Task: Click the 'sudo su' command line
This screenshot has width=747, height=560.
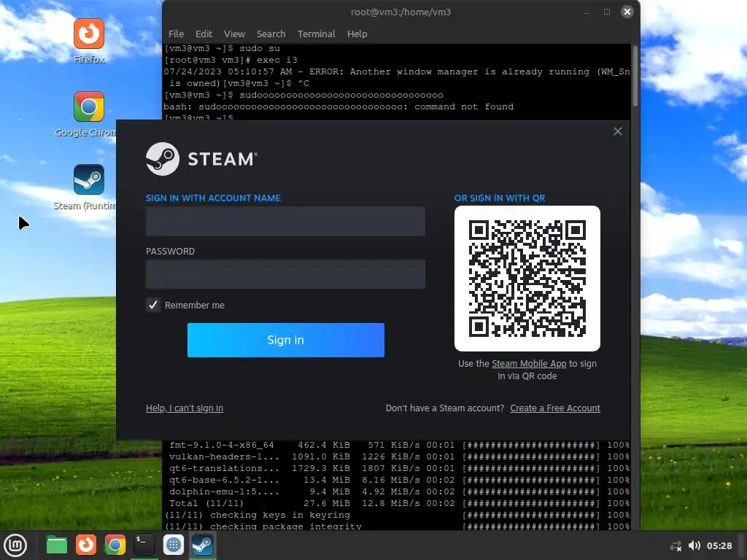Action: (222, 48)
